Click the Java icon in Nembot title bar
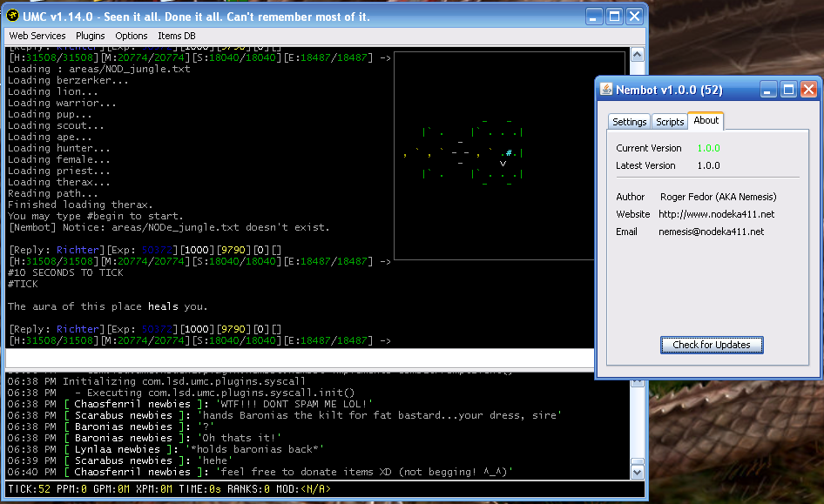 tap(607, 90)
